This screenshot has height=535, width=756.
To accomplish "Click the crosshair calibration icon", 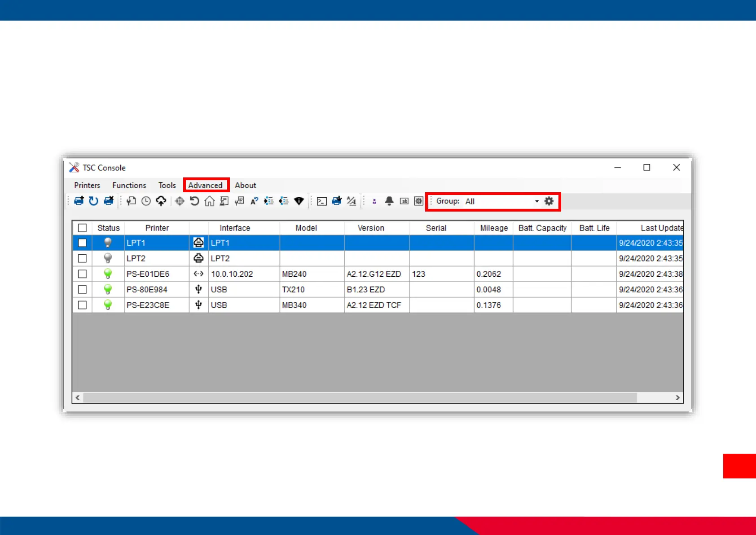I will coord(180,201).
